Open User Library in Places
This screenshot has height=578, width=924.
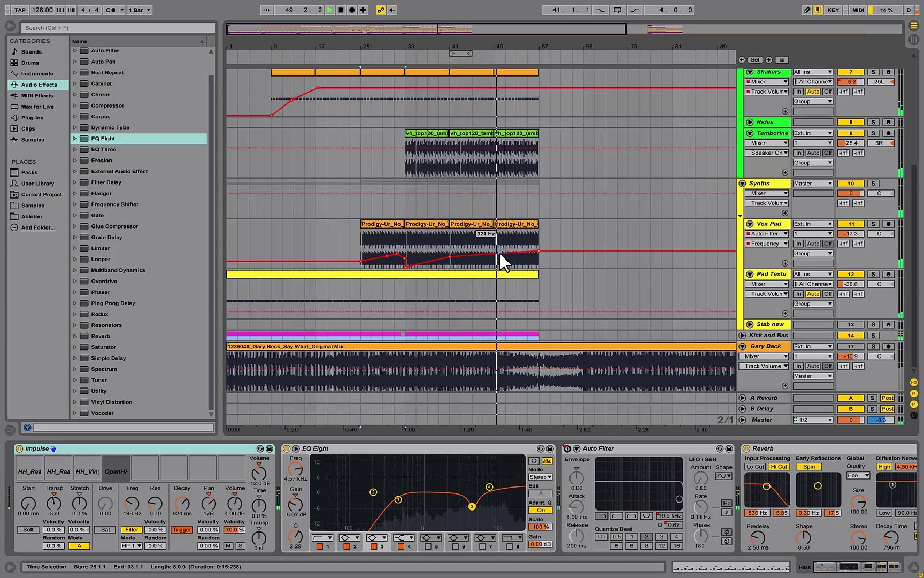pos(37,184)
